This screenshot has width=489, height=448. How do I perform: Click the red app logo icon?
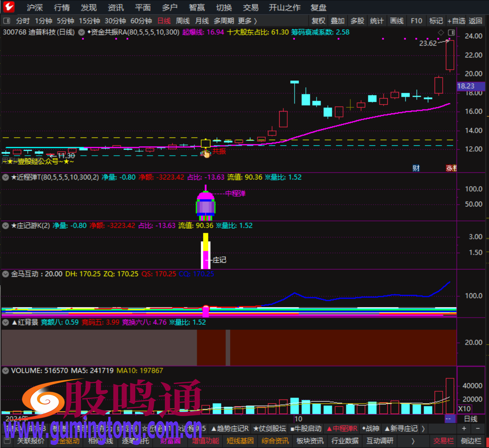click(8, 7)
